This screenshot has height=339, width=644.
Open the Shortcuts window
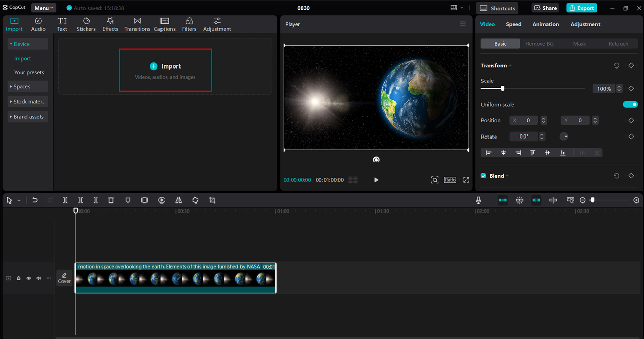coord(498,8)
